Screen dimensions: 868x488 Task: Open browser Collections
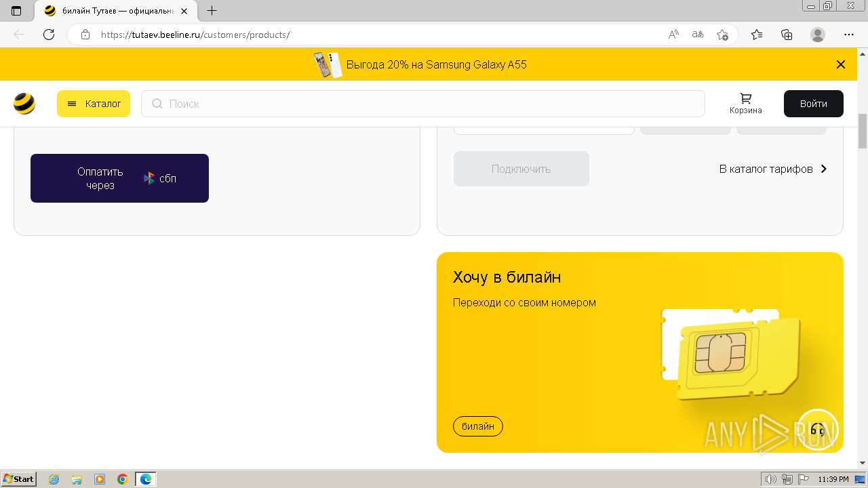(x=787, y=35)
